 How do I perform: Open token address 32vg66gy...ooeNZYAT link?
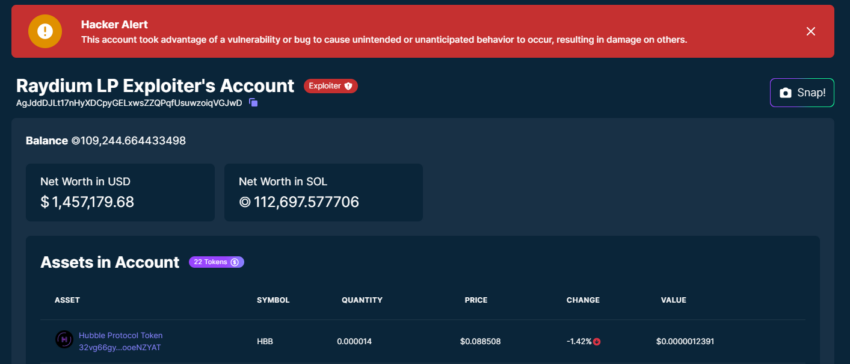120,347
